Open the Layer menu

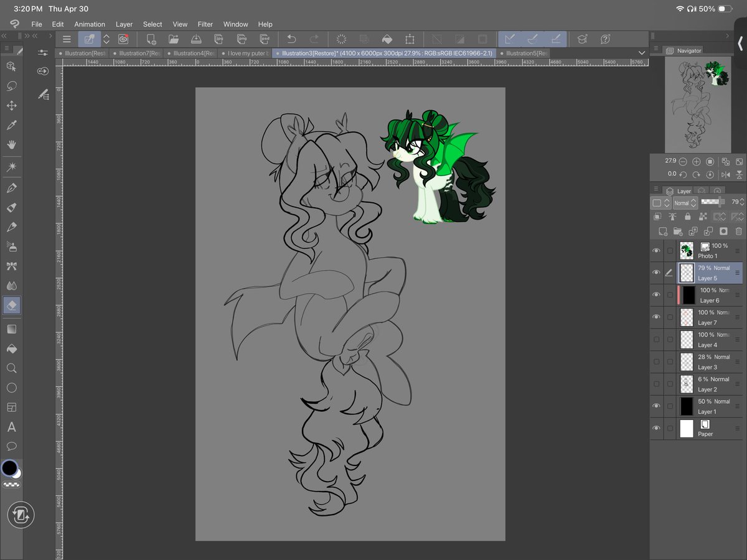coord(124,24)
